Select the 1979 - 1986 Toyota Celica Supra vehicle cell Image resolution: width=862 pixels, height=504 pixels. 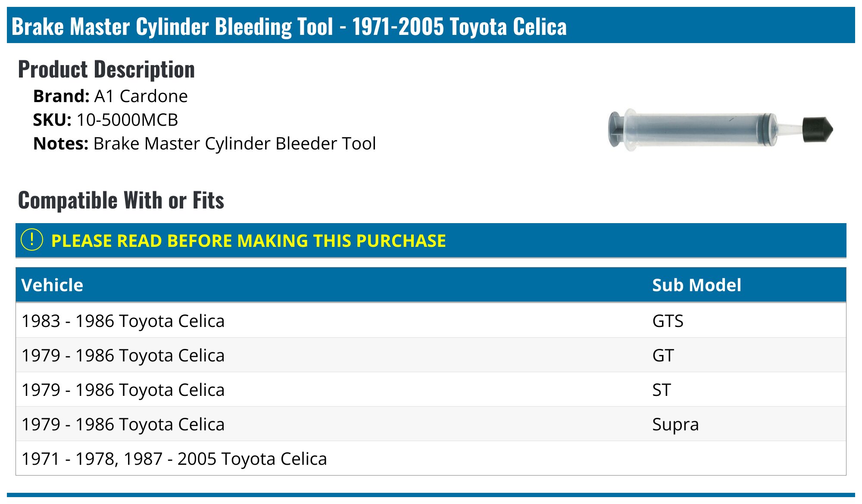[x=123, y=424]
